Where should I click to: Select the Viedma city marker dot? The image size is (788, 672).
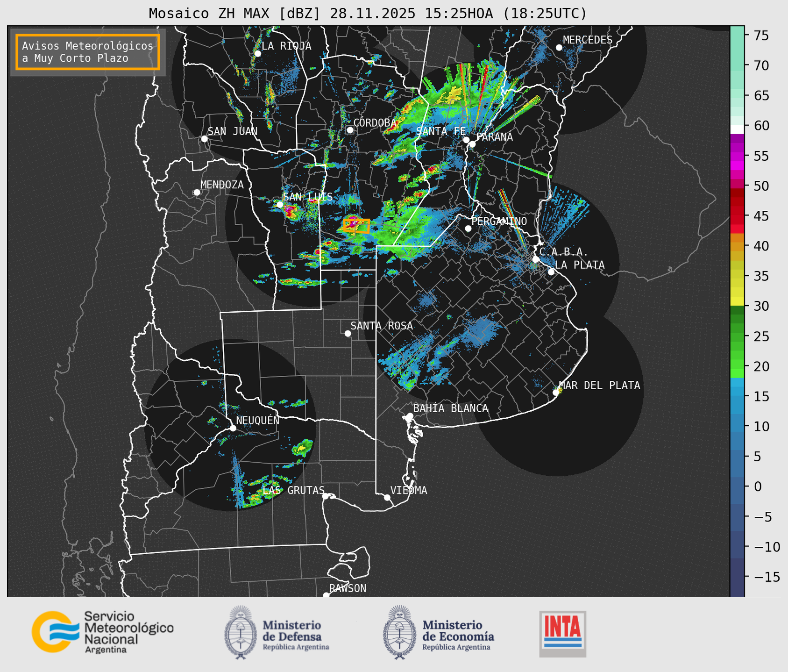387,497
